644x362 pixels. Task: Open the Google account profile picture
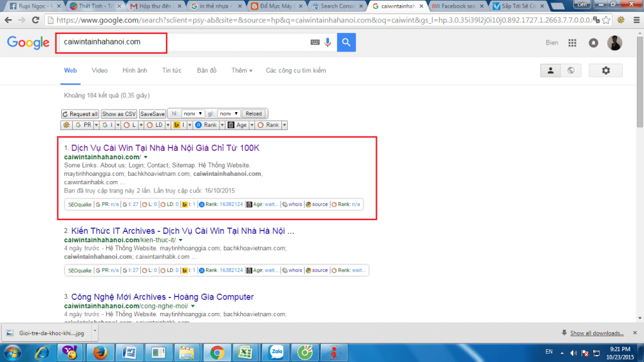[615, 43]
